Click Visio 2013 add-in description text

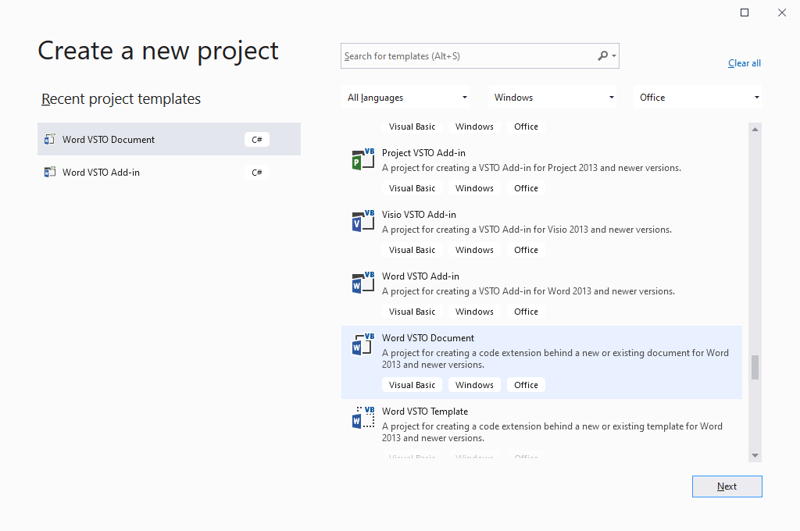tap(527, 230)
